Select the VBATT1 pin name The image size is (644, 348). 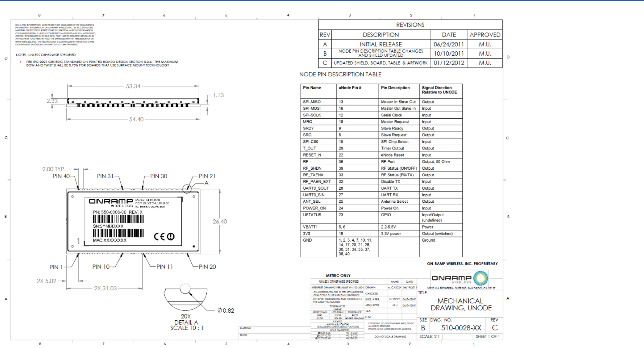(310, 227)
